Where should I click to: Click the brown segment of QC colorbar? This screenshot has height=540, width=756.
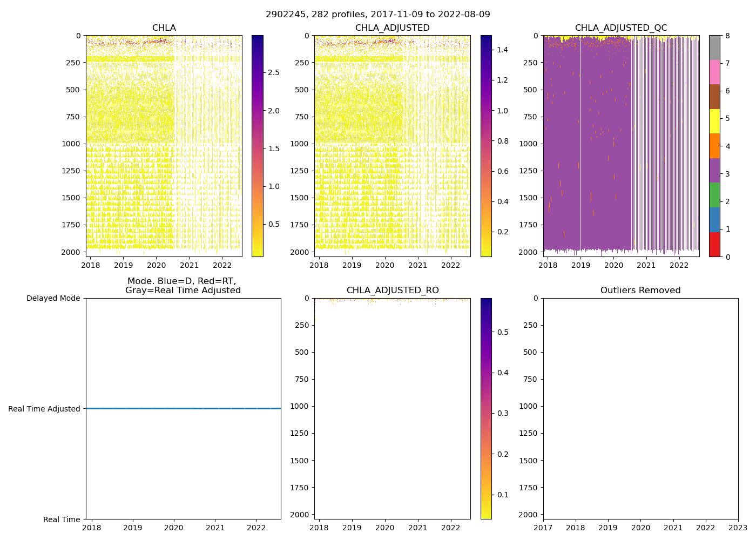[714, 97]
